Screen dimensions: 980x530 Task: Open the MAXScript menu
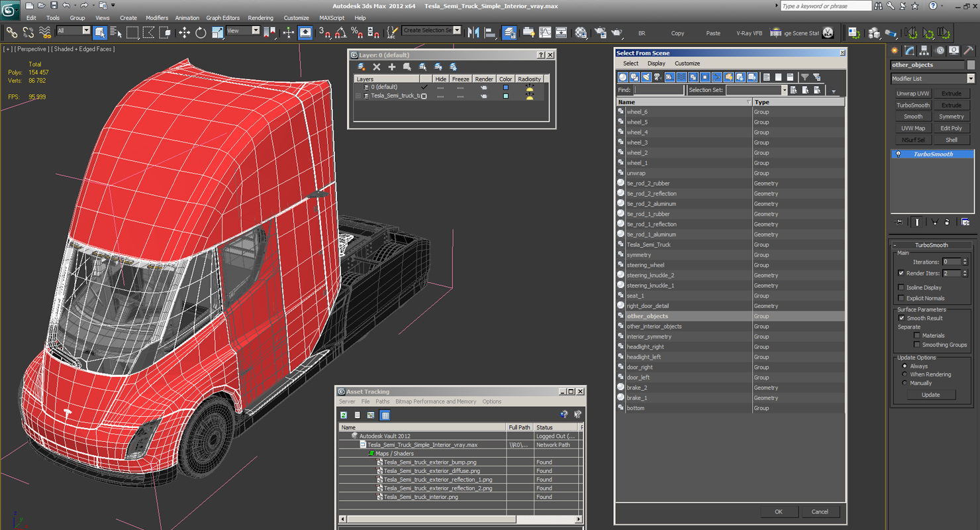click(332, 18)
